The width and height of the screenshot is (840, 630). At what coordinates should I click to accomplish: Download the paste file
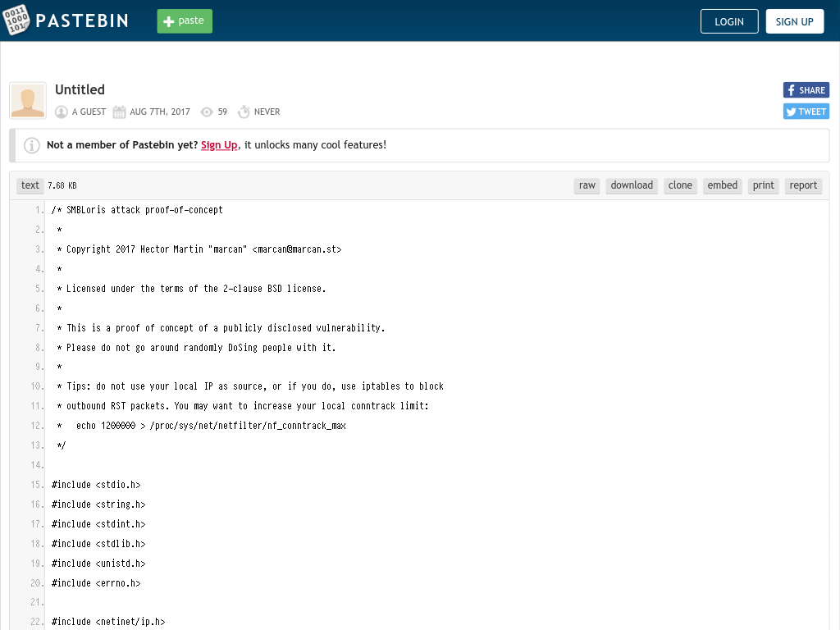coord(632,185)
